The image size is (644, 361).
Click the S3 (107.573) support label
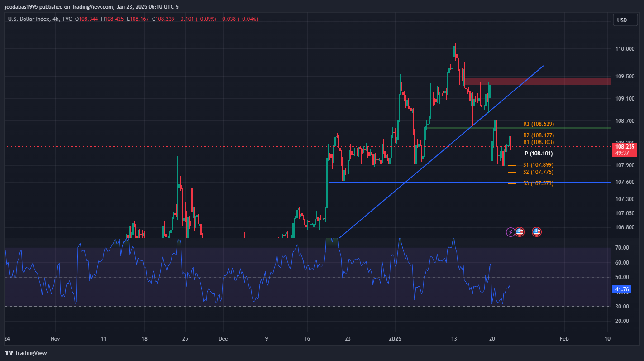[x=538, y=183]
